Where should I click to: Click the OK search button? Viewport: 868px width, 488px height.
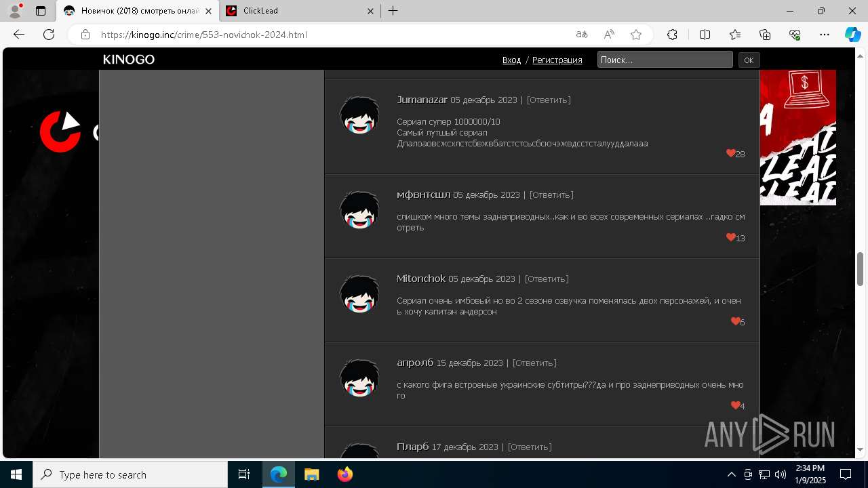click(749, 60)
